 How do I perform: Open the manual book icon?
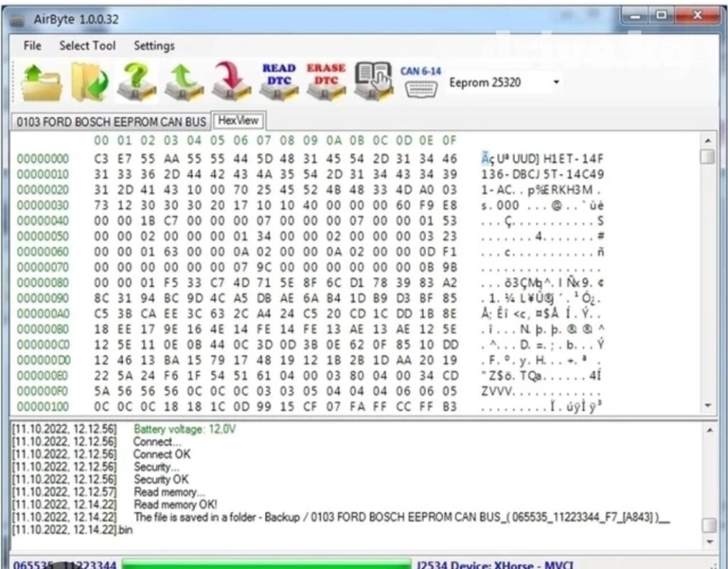click(x=373, y=81)
